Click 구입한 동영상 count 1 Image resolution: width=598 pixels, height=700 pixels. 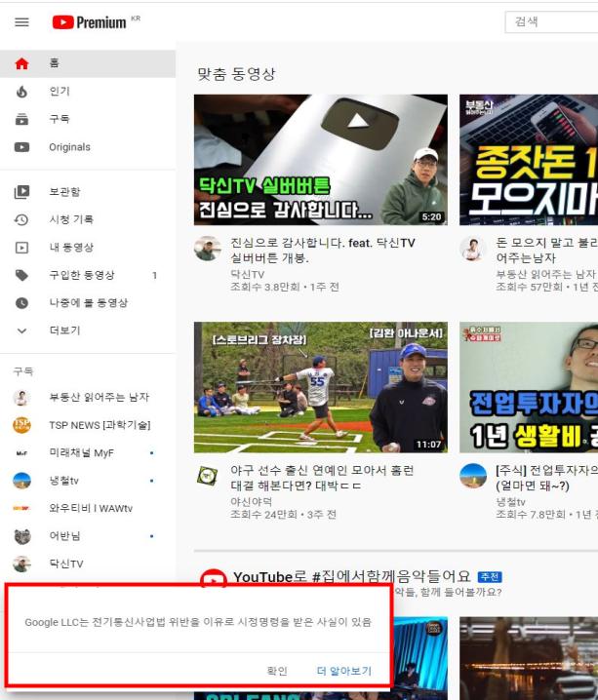click(x=154, y=276)
